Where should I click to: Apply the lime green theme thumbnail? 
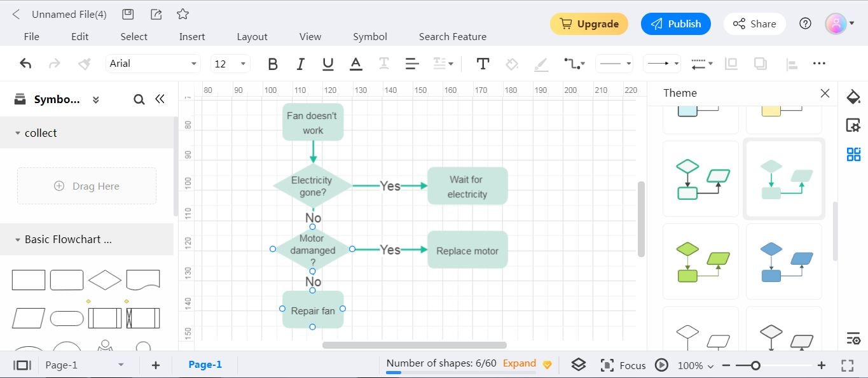coord(701,261)
